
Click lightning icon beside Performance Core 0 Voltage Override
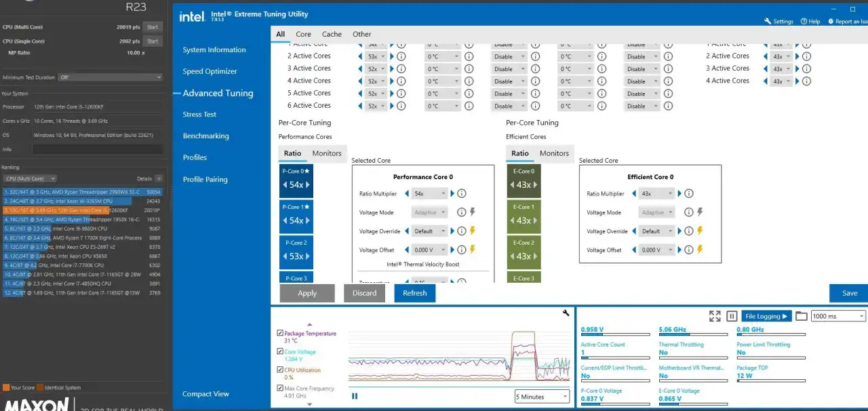(x=473, y=231)
